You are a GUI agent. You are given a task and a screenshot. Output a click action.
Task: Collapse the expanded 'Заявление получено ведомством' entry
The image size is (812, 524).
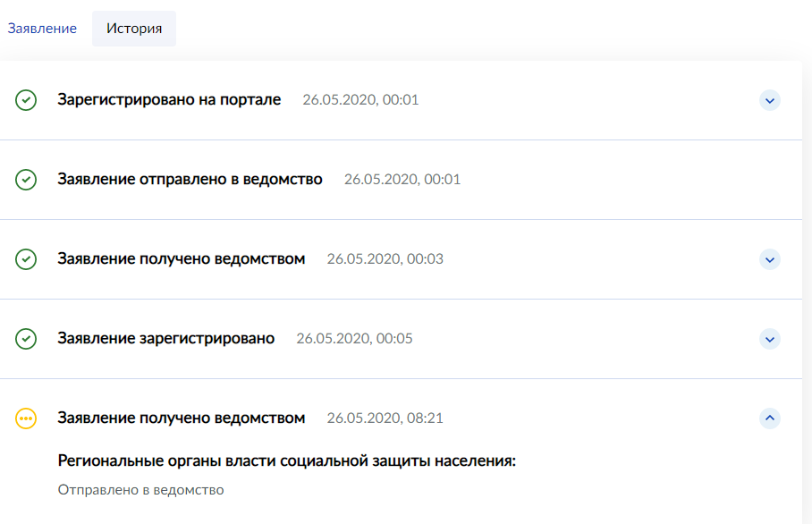click(769, 418)
